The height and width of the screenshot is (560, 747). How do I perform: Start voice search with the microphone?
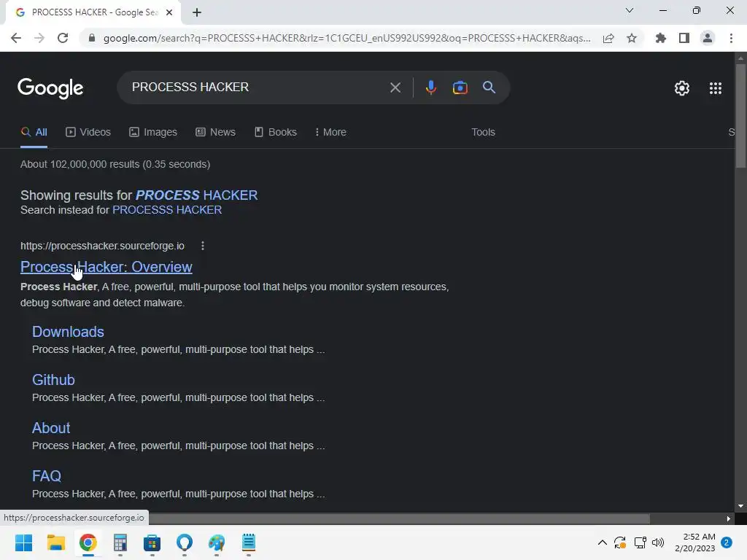[430, 87]
